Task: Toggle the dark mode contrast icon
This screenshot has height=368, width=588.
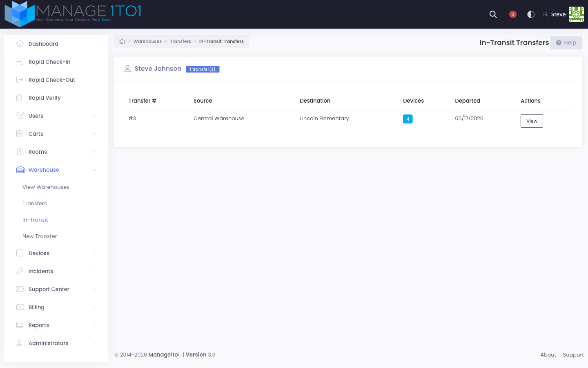Action: coord(531,14)
